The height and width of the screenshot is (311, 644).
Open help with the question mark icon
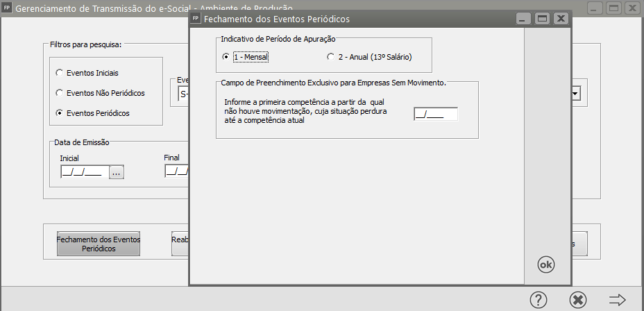click(x=539, y=299)
